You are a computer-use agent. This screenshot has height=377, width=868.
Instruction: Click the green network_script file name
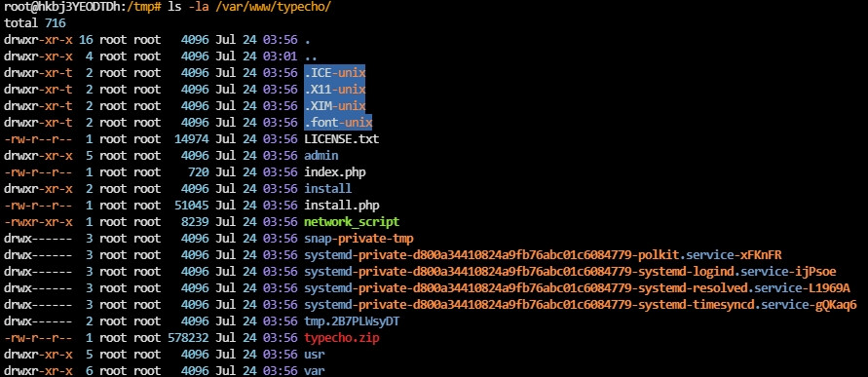tap(352, 222)
